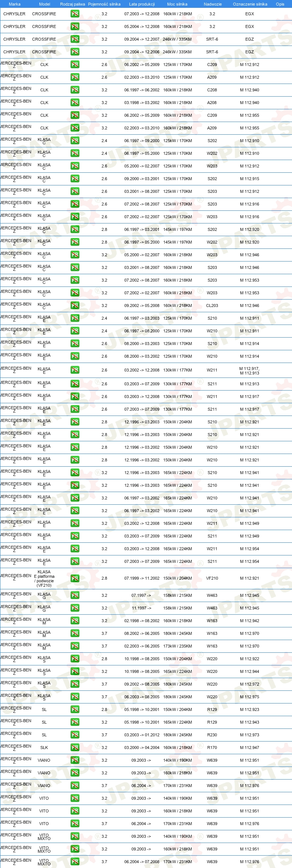292x868 pixels.
Task: Click the petrol icon for Klasa E S210 M 112.911
Action: click(75, 318)
